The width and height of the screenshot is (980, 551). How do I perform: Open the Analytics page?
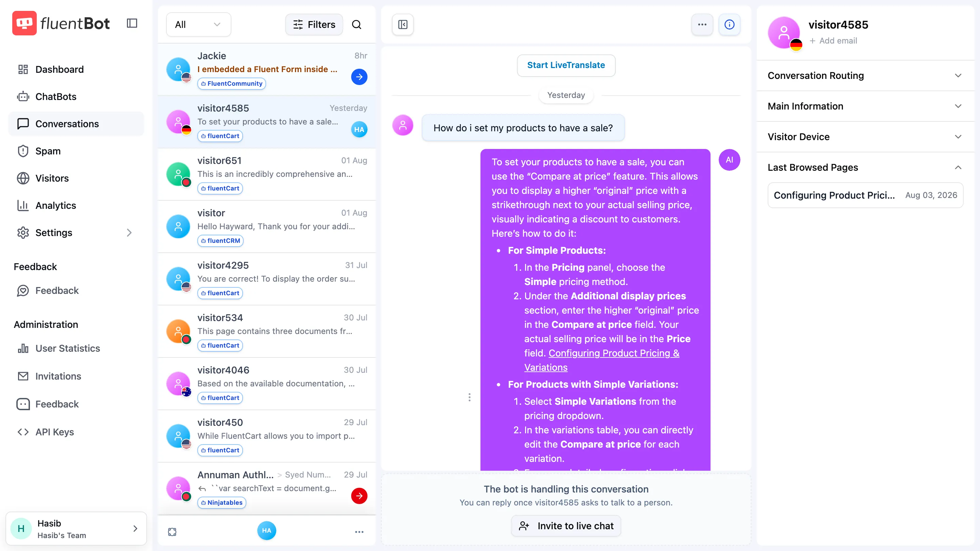[76, 205]
